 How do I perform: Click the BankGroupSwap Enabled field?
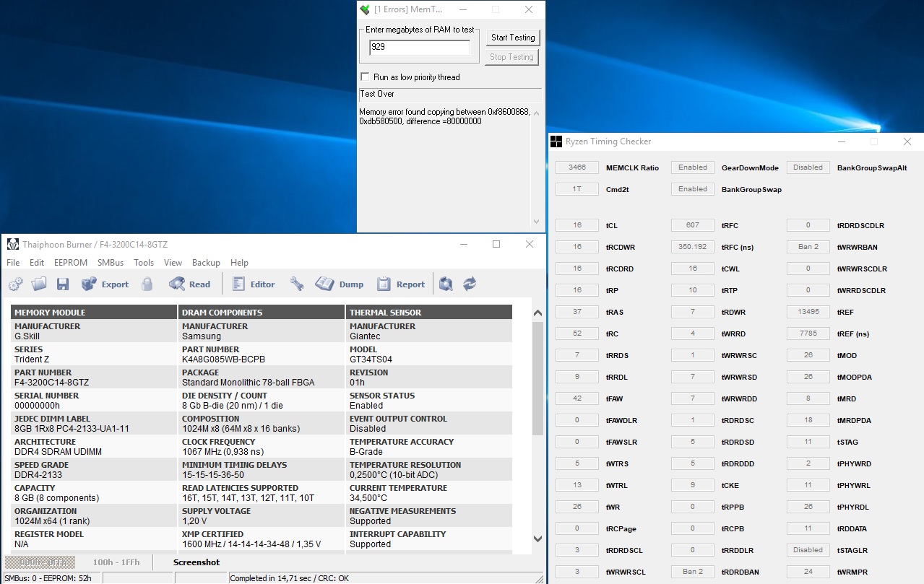pyautogui.click(x=692, y=189)
